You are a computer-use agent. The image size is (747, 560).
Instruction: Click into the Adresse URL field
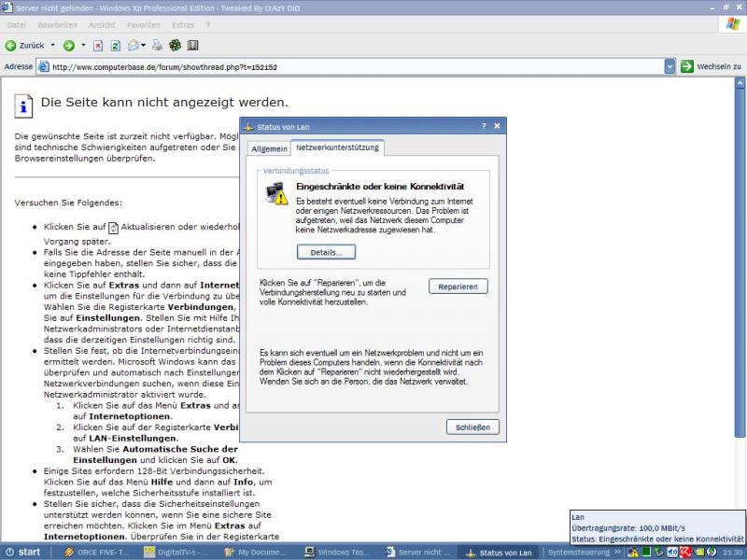(x=358, y=67)
